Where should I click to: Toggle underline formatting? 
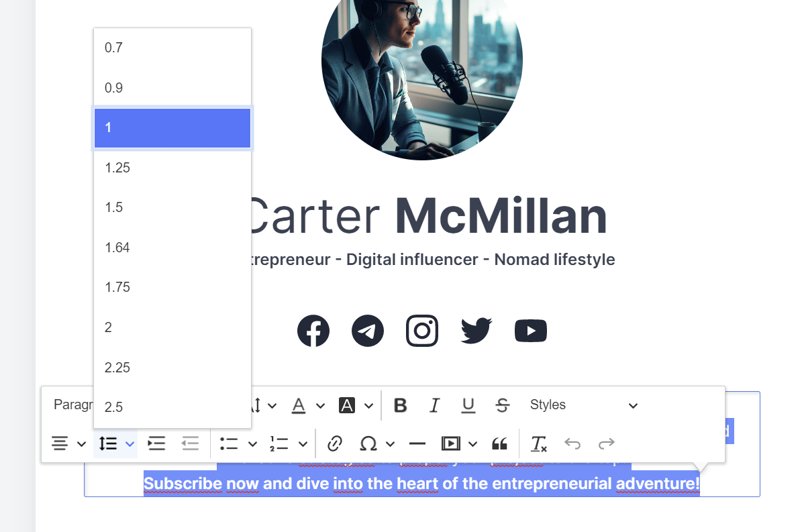tap(468, 405)
